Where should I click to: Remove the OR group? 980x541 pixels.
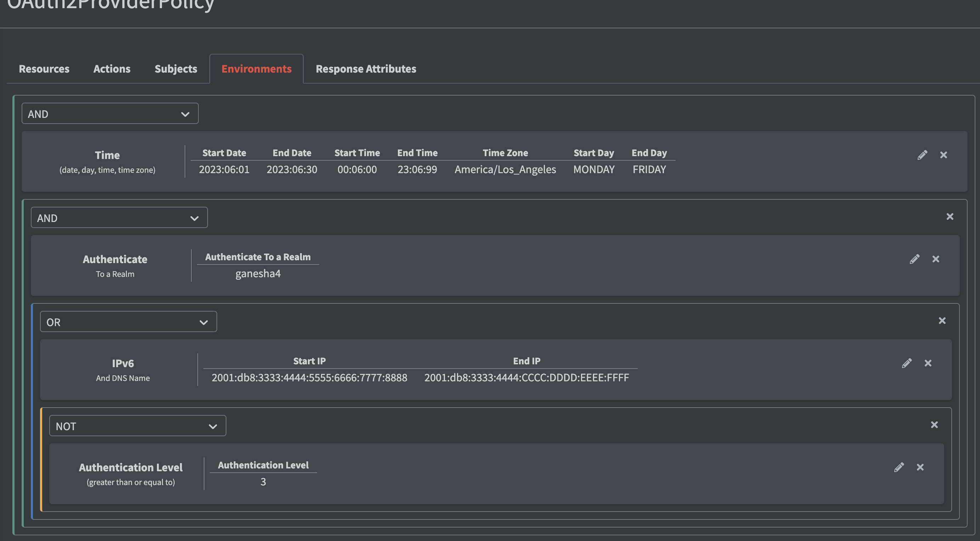[x=942, y=321]
